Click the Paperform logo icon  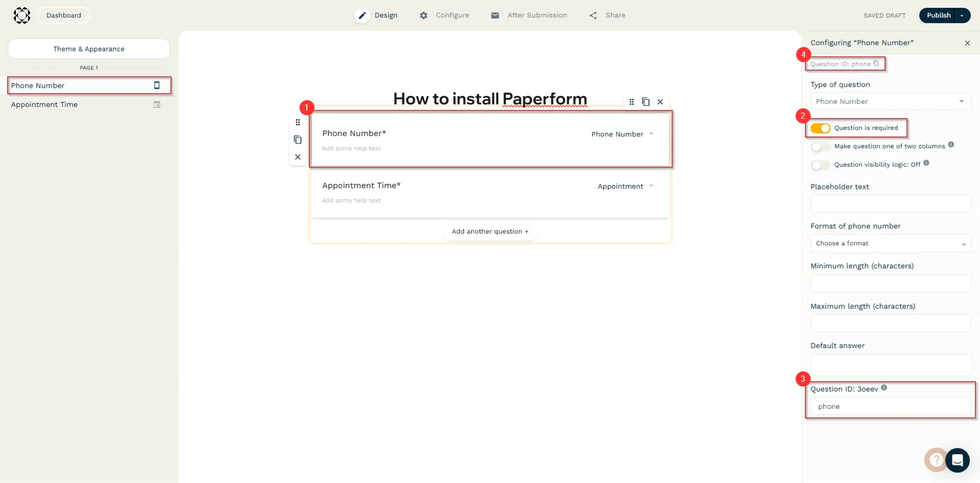coord(22,15)
